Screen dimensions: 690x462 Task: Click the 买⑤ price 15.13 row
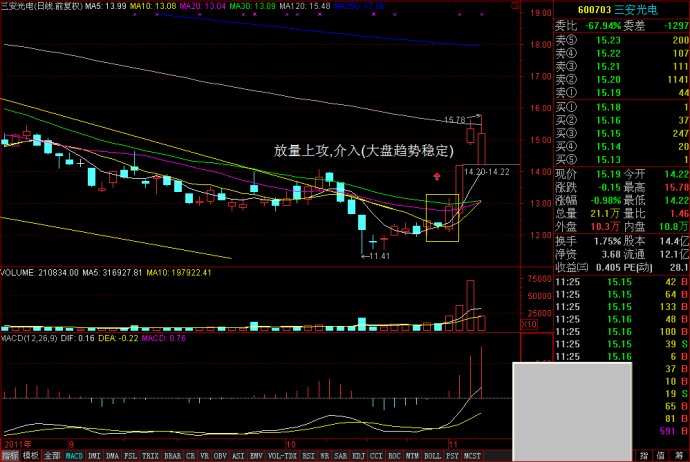(x=621, y=160)
